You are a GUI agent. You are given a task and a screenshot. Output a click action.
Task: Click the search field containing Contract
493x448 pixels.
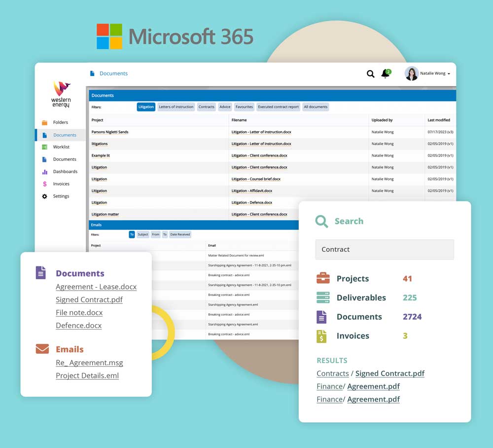coord(384,250)
